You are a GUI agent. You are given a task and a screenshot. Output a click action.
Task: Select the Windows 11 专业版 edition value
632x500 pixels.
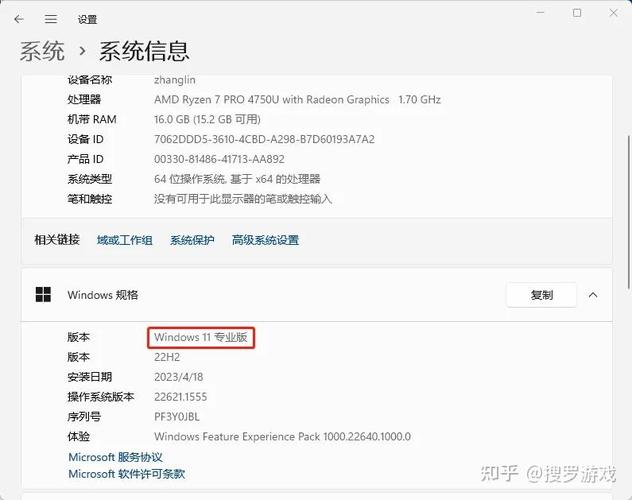[201, 337]
